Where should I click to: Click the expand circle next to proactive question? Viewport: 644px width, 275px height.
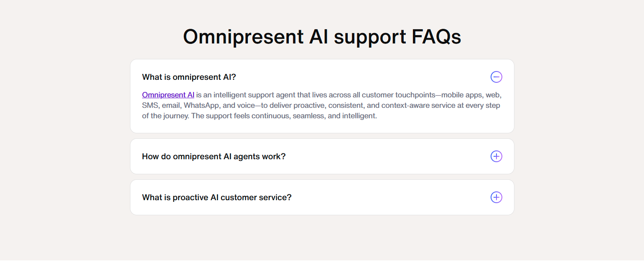[x=496, y=197]
